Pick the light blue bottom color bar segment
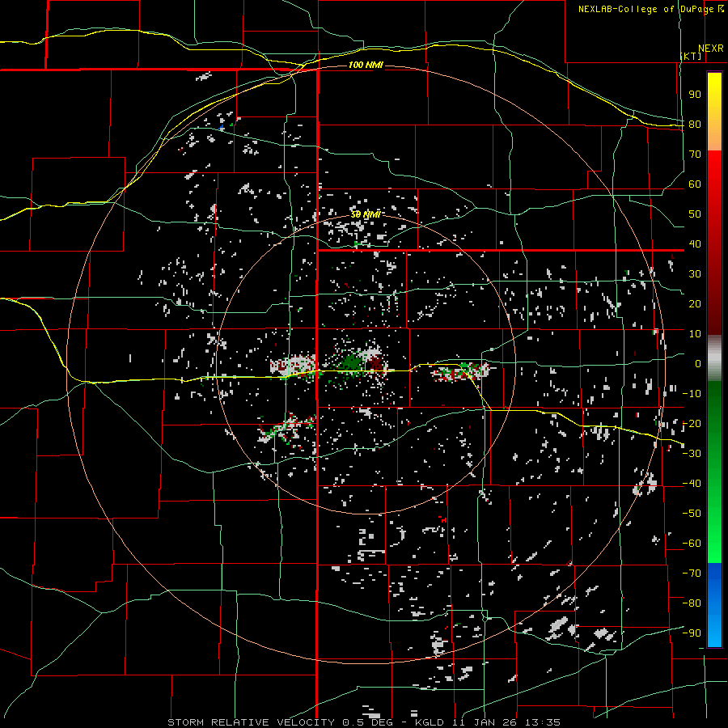Image resolution: width=728 pixels, height=728 pixels. tap(714, 632)
